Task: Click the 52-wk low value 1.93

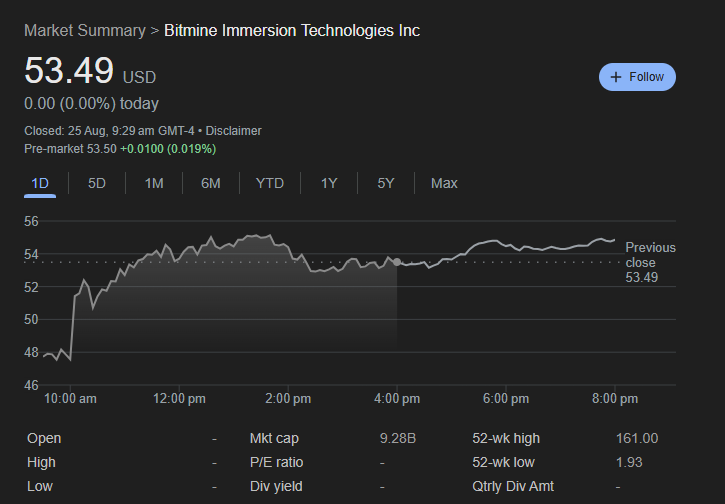Action: click(x=629, y=462)
